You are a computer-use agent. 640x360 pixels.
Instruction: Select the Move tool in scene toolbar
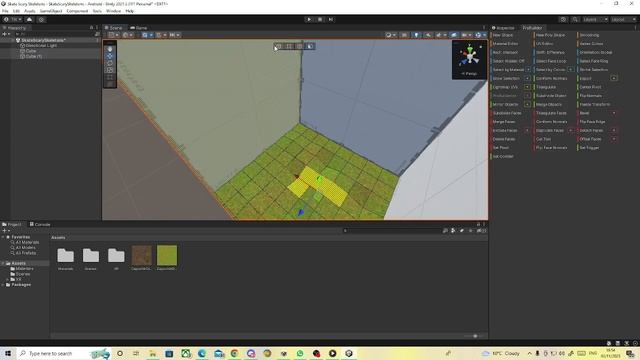click(110, 56)
